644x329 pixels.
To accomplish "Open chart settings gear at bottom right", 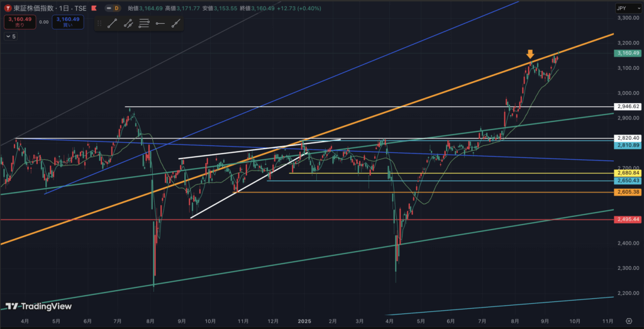I will 628,321.
